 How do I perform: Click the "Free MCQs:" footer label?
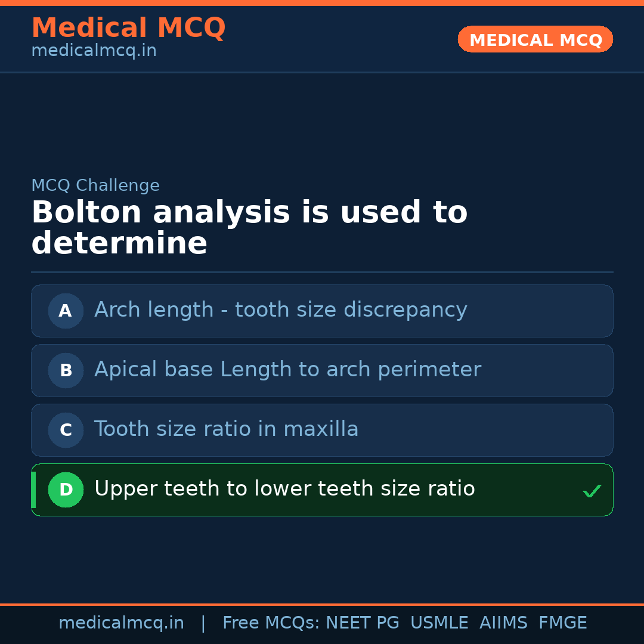(x=271, y=623)
